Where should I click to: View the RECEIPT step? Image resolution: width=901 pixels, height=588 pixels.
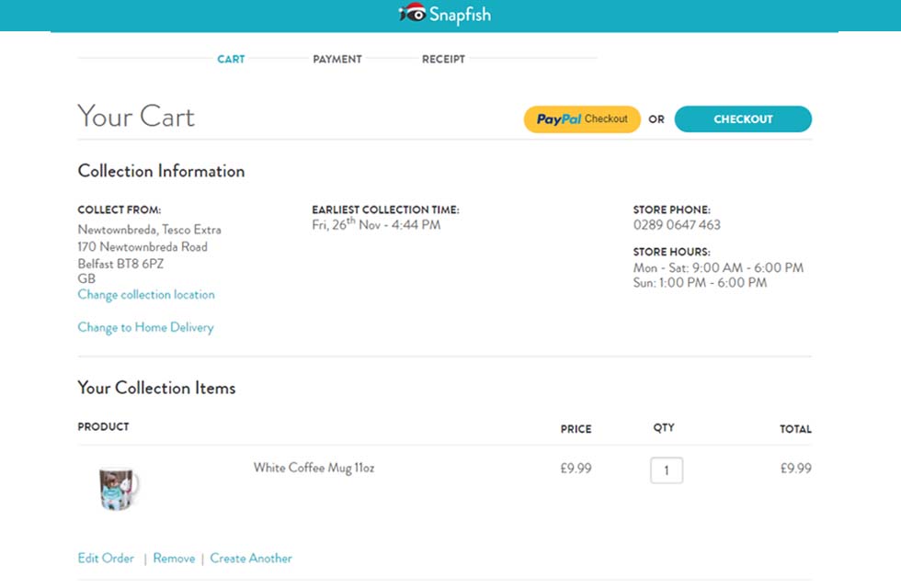(443, 59)
